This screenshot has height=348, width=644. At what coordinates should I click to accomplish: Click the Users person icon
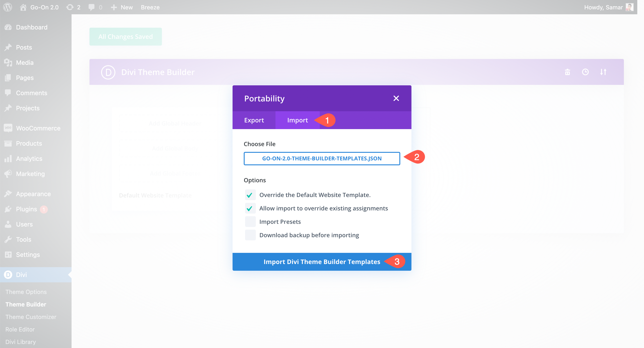point(8,224)
